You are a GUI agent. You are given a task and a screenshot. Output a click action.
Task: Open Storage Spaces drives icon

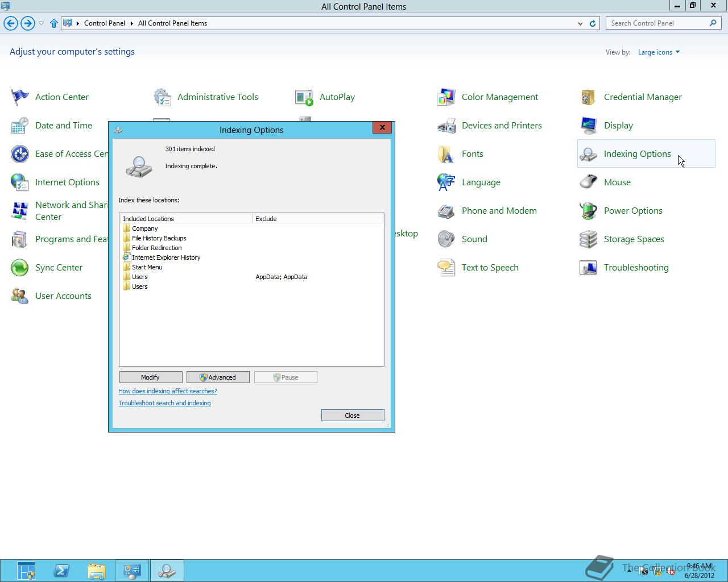point(589,239)
